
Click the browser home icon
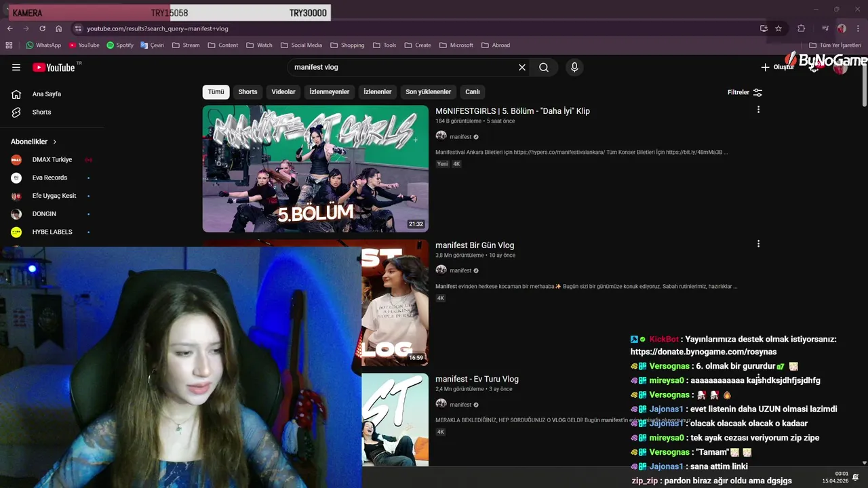[x=58, y=28]
